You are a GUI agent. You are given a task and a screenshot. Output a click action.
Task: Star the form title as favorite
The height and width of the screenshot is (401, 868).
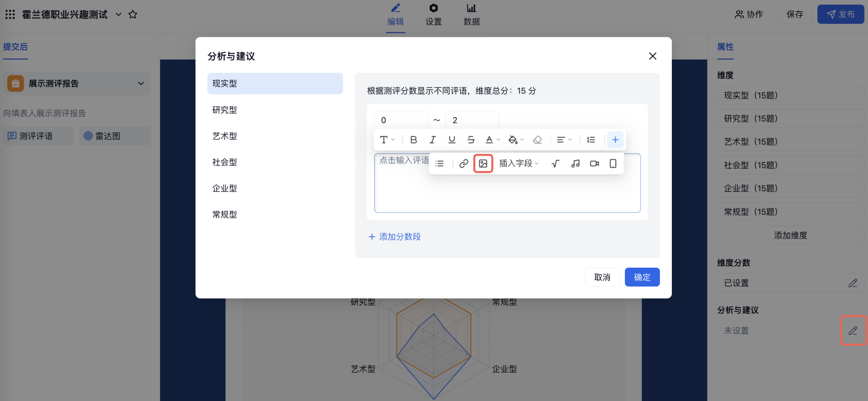pos(133,15)
